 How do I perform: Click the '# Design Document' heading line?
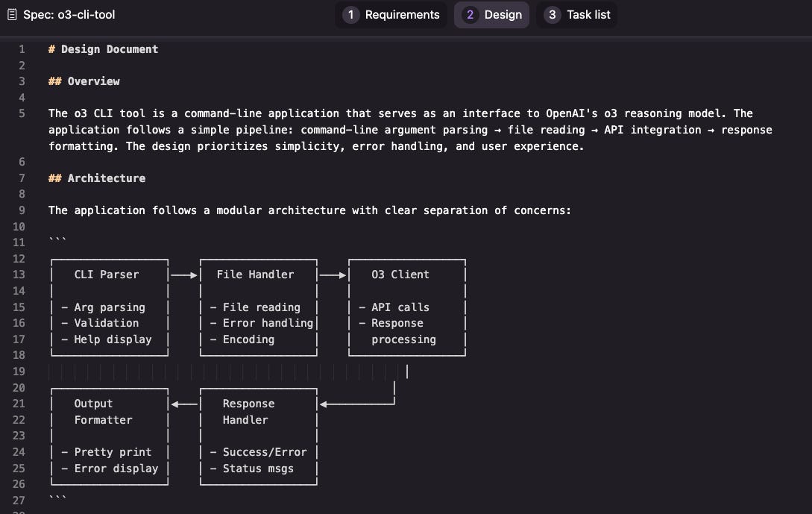pos(103,49)
